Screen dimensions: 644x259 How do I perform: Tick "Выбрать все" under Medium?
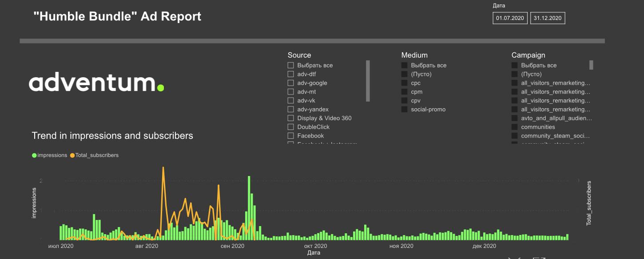(x=405, y=65)
